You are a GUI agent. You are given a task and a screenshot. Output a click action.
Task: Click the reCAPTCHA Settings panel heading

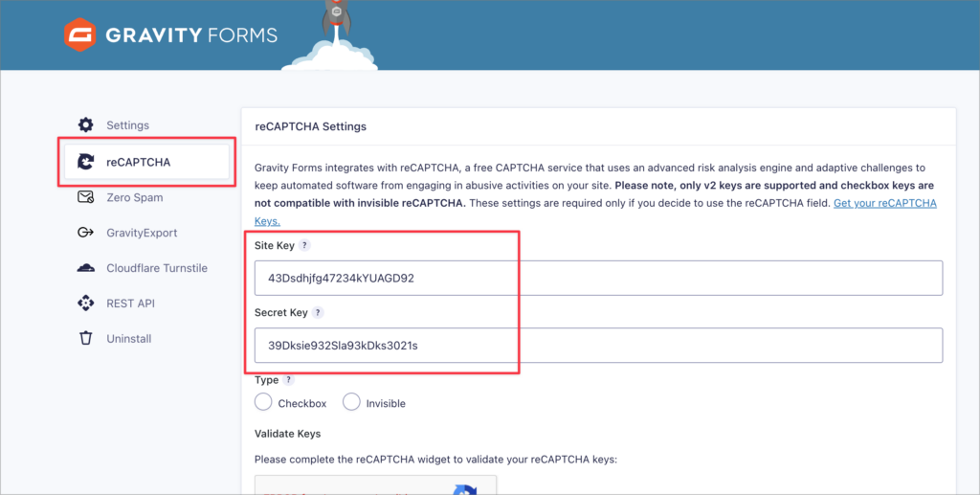point(311,126)
